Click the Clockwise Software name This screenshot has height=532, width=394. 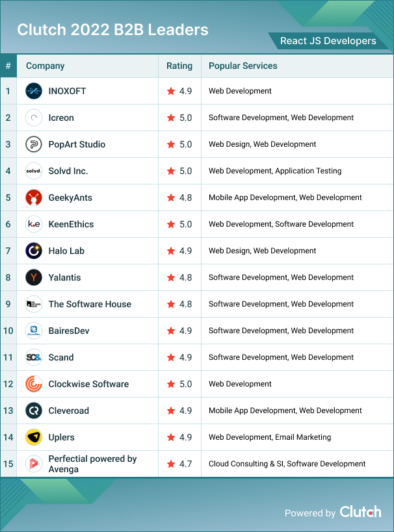pyautogui.click(x=88, y=384)
